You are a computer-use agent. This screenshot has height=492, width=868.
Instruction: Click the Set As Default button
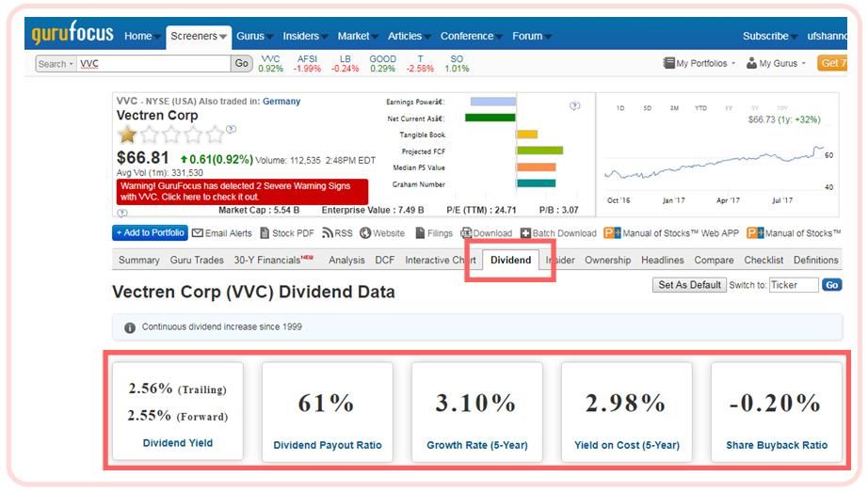coord(689,285)
